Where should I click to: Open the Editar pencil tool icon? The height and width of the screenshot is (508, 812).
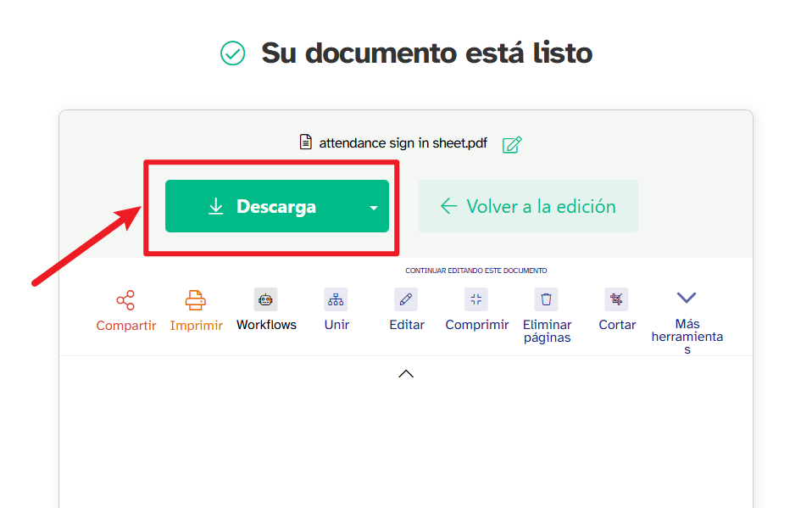pyautogui.click(x=406, y=299)
